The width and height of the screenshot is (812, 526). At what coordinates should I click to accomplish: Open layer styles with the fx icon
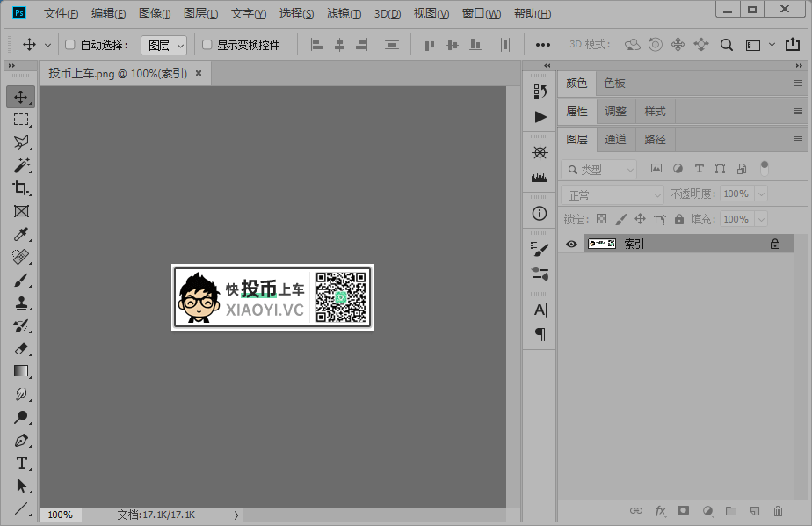pyautogui.click(x=660, y=510)
